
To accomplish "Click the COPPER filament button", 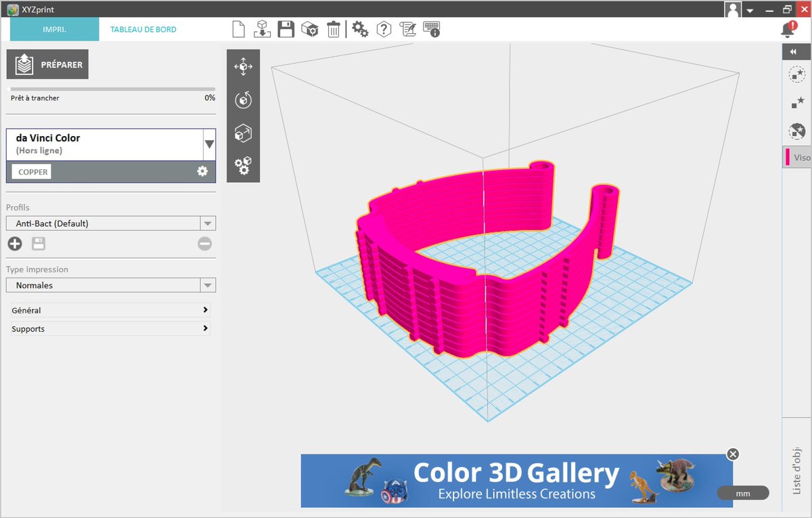I will [31, 172].
